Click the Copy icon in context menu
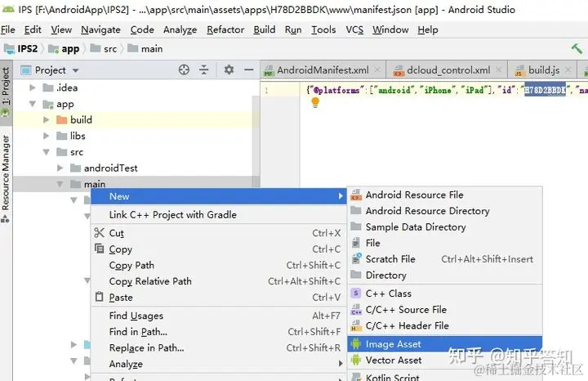The width and height of the screenshot is (588, 381). 99,249
